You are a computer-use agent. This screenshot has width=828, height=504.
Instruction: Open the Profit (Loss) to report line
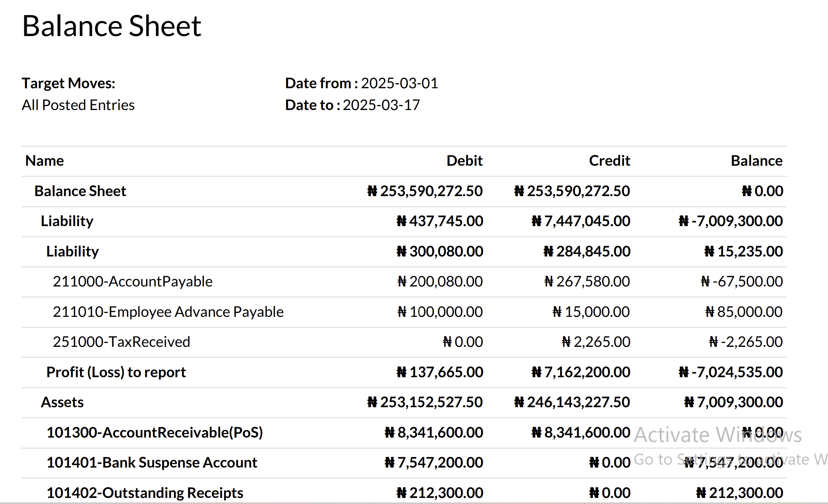[116, 372]
